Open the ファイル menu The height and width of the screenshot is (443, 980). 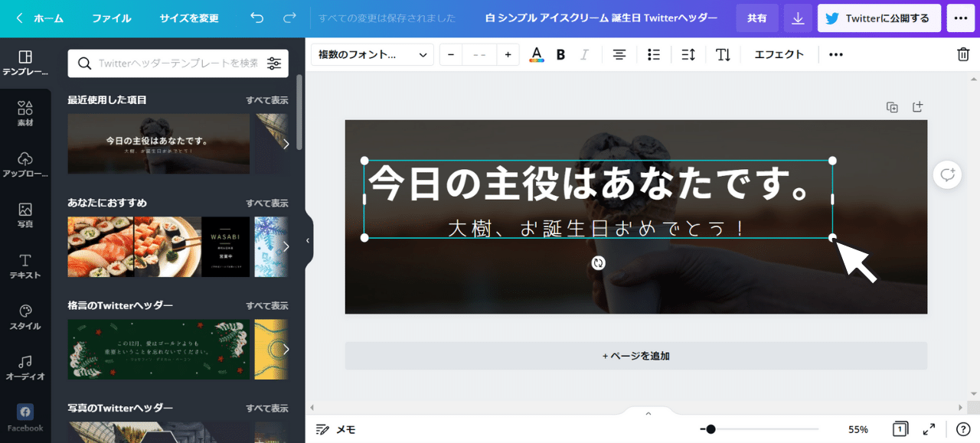pos(112,18)
